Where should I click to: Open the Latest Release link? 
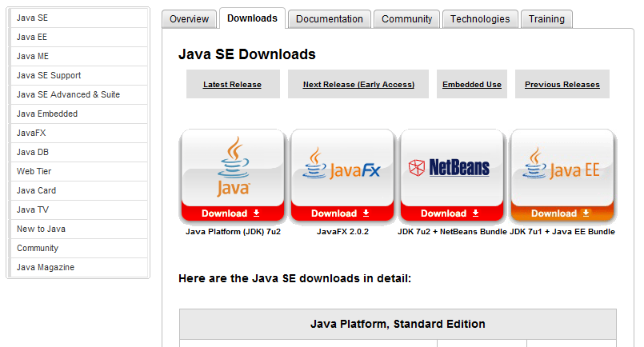(232, 85)
